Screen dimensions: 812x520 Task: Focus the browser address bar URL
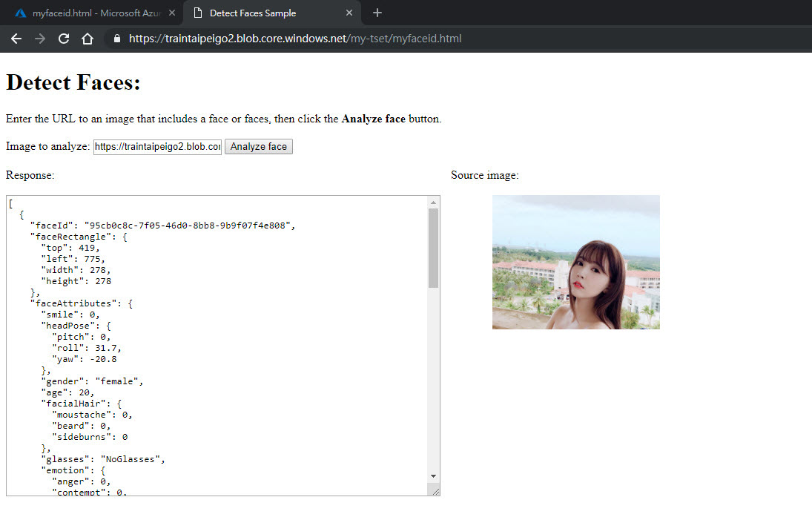pos(295,39)
